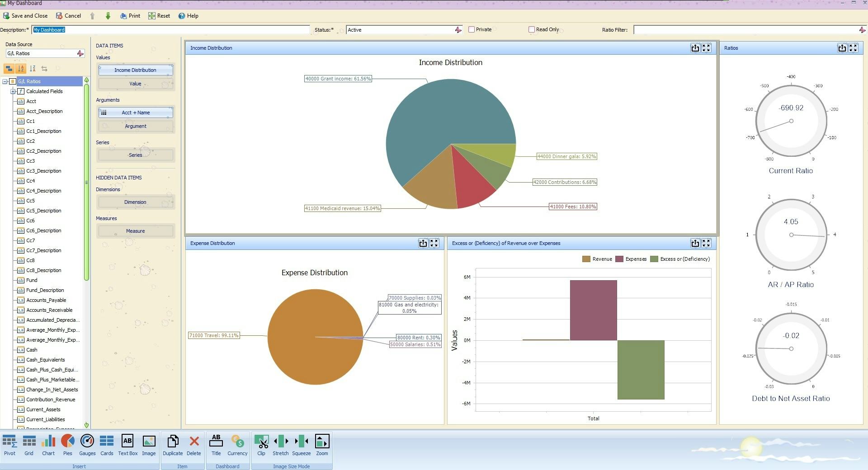Toggle sort fields Z to A
The image size is (868, 470).
coord(33,69)
